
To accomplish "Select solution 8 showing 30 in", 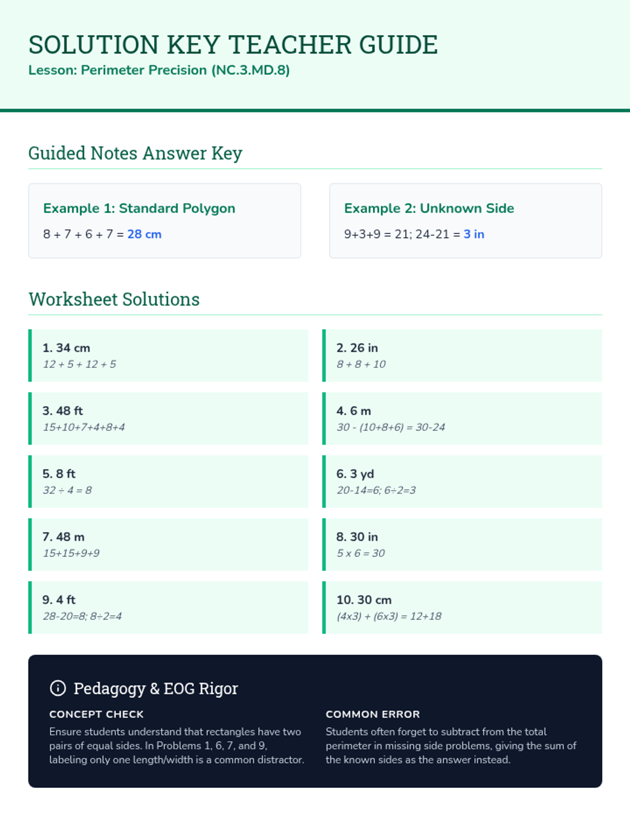I will (462, 544).
